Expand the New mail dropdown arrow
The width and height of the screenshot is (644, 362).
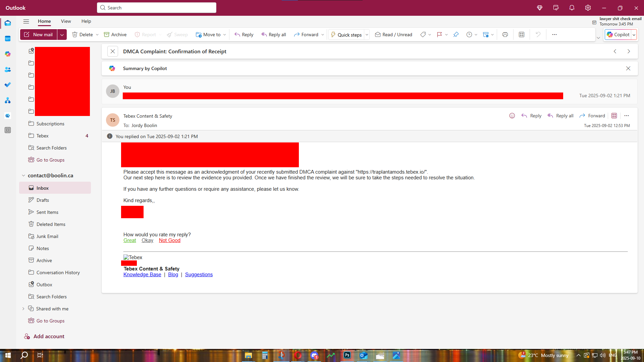(62, 35)
